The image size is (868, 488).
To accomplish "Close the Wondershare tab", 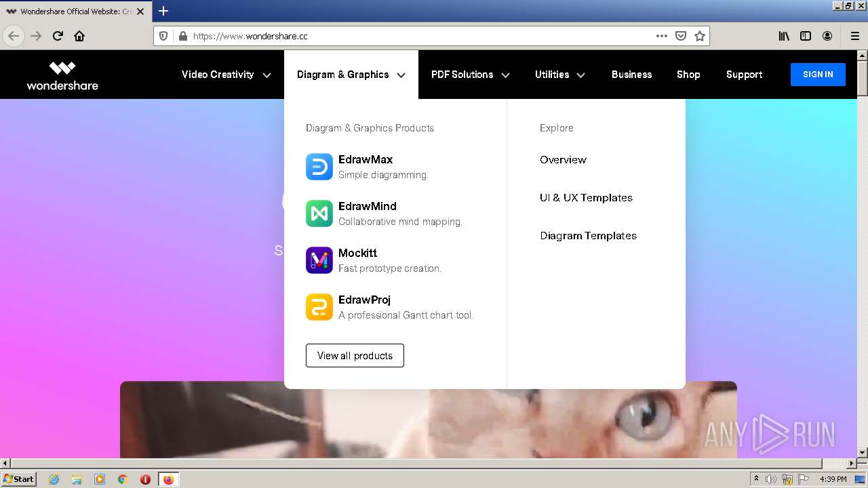I will [140, 12].
